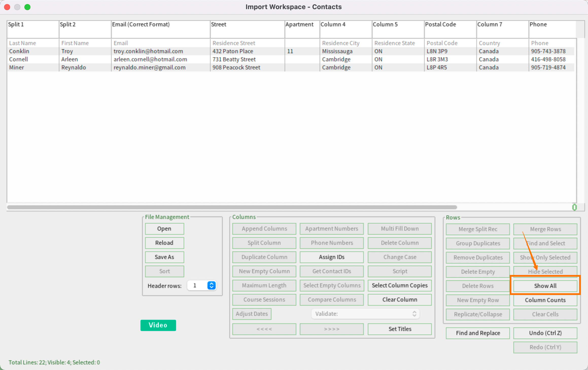588x370 pixels.
Task: Click the 908 Peacock Street cell
Action: click(247, 68)
